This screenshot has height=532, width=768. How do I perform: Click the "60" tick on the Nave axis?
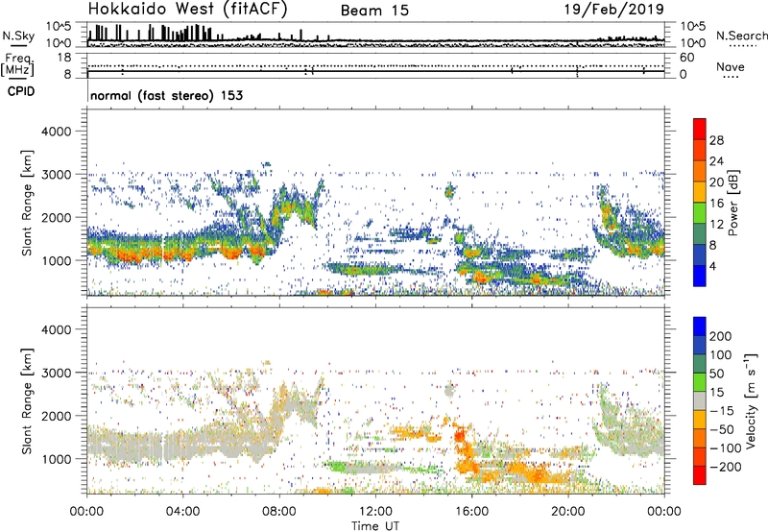687,58
